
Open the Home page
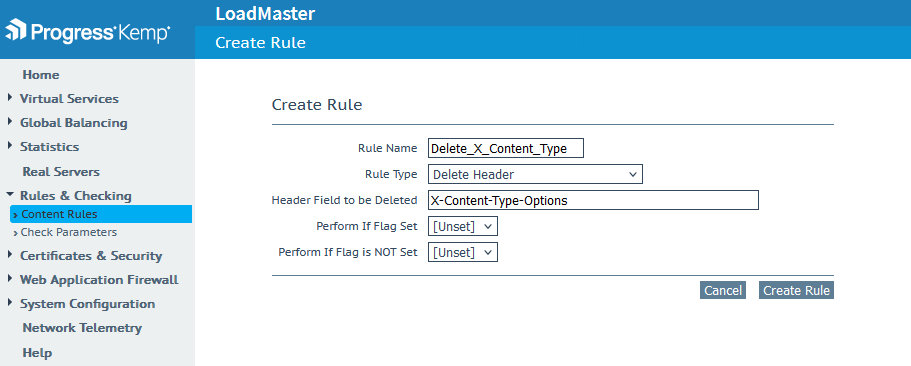point(41,75)
